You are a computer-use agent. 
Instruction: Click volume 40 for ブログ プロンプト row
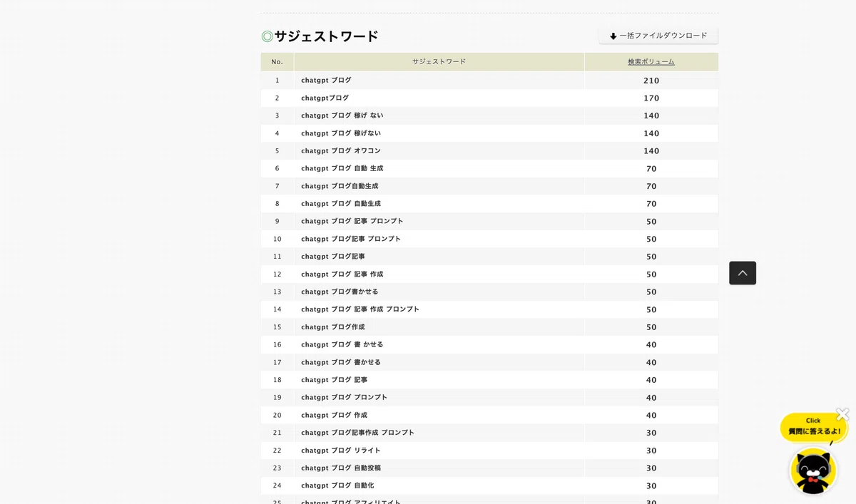click(x=651, y=398)
